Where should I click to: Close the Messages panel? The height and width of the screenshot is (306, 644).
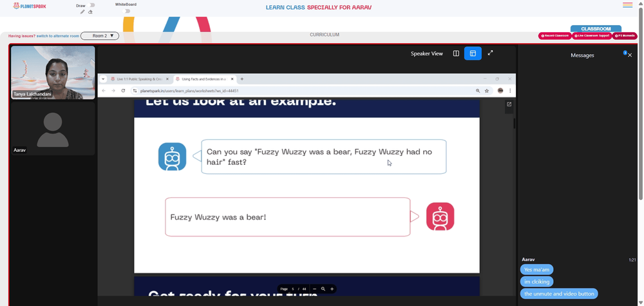630,55
